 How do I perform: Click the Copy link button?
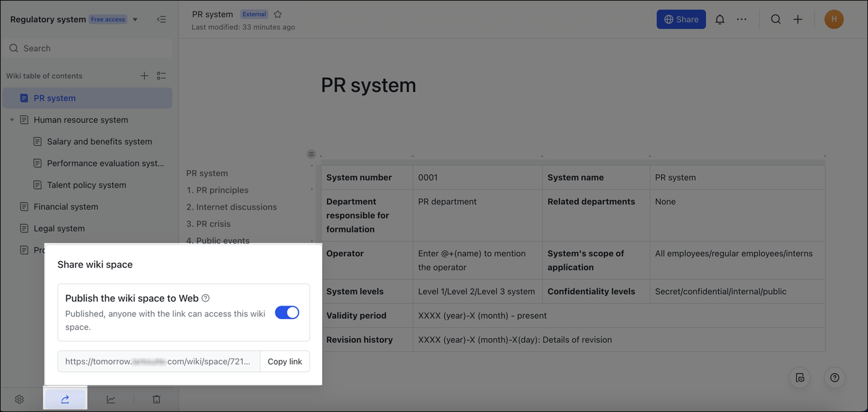pos(285,361)
